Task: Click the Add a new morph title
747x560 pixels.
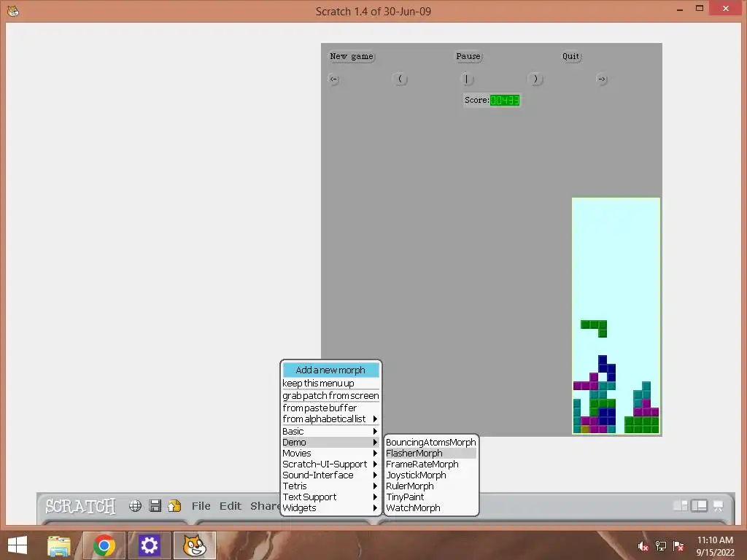Action: point(331,370)
